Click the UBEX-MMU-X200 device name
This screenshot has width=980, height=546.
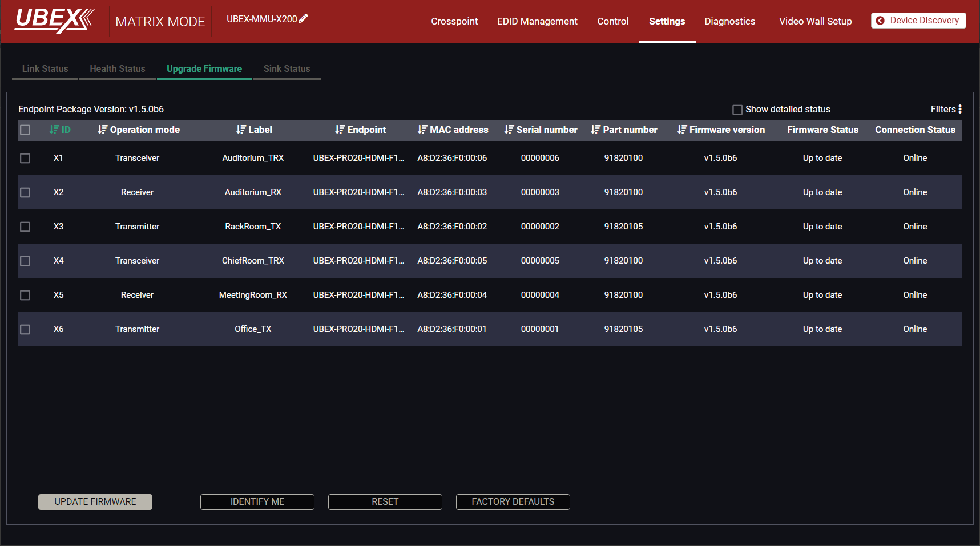point(261,19)
